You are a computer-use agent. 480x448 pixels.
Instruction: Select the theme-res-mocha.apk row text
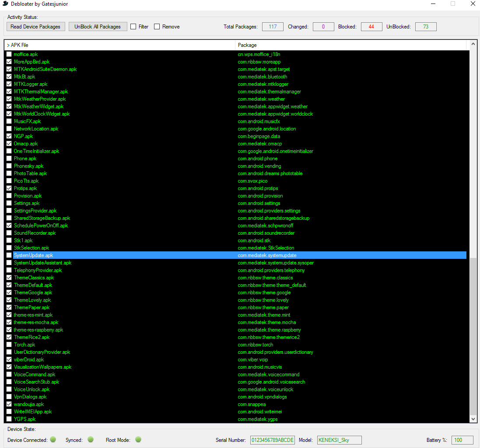36,322
